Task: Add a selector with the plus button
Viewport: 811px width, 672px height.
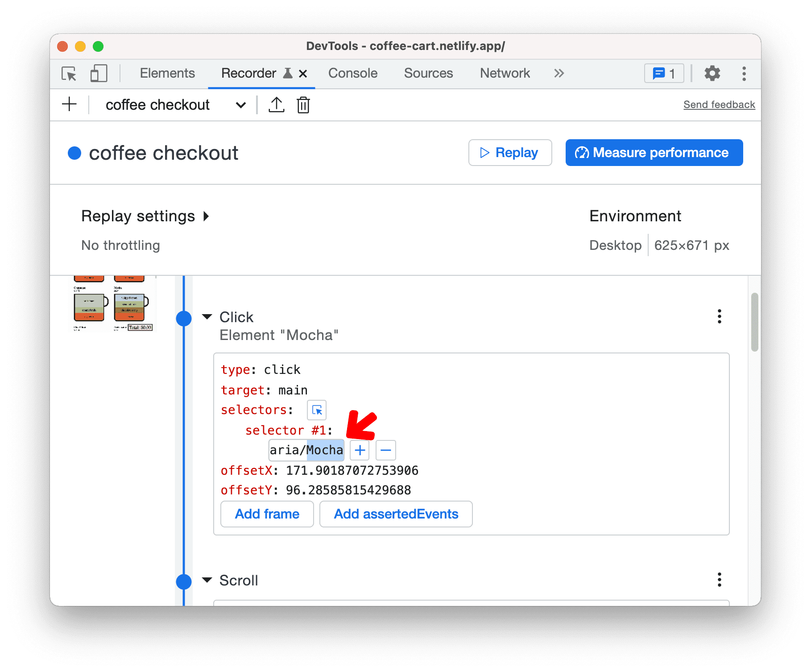Action: (360, 450)
